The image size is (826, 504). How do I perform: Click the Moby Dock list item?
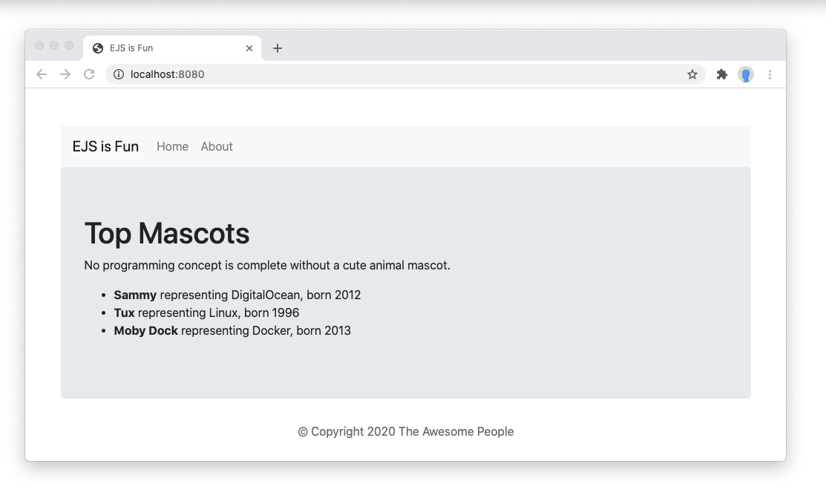pos(232,331)
